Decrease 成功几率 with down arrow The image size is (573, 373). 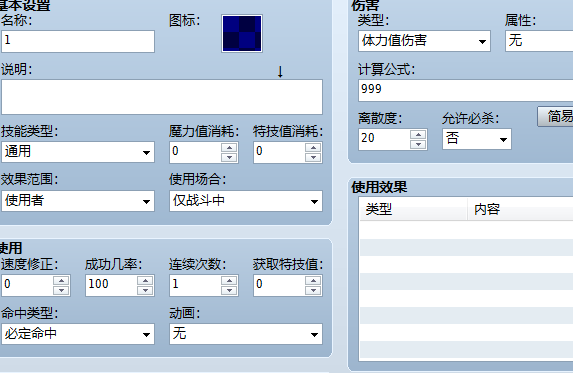(145, 290)
